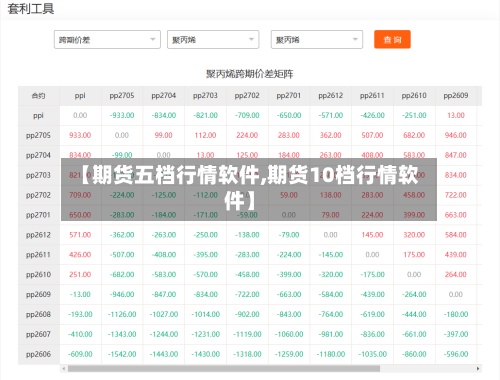The height and width of the screenshot is (380, 500).
Task: Click the pp2702 column header
Action: coord(247,96)
